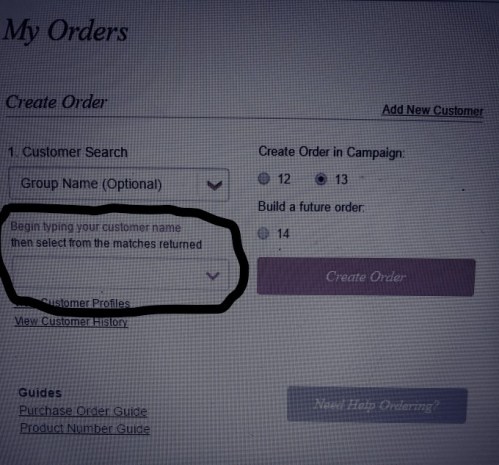Click the italic Create Order section heading

tap(56, 102)
